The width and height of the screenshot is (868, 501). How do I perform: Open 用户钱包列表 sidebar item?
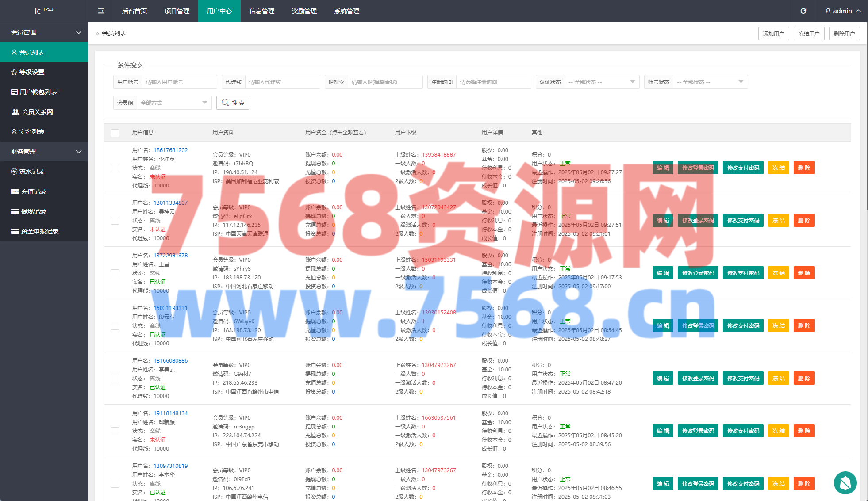coord(38,92)
